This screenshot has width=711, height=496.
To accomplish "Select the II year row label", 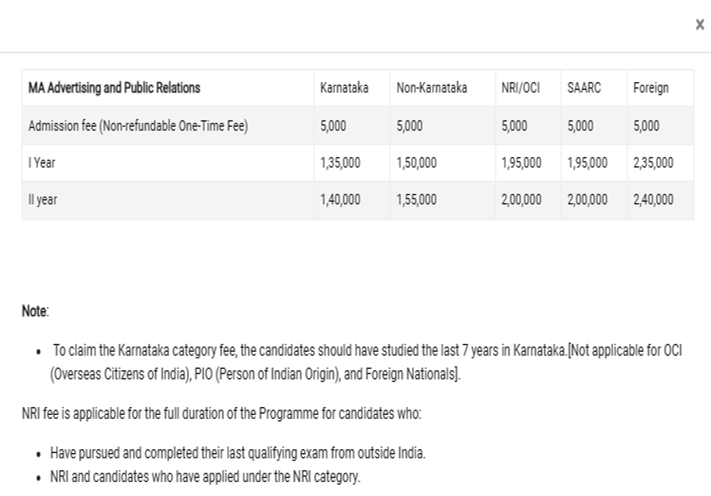I will click(x=43, y=200).
